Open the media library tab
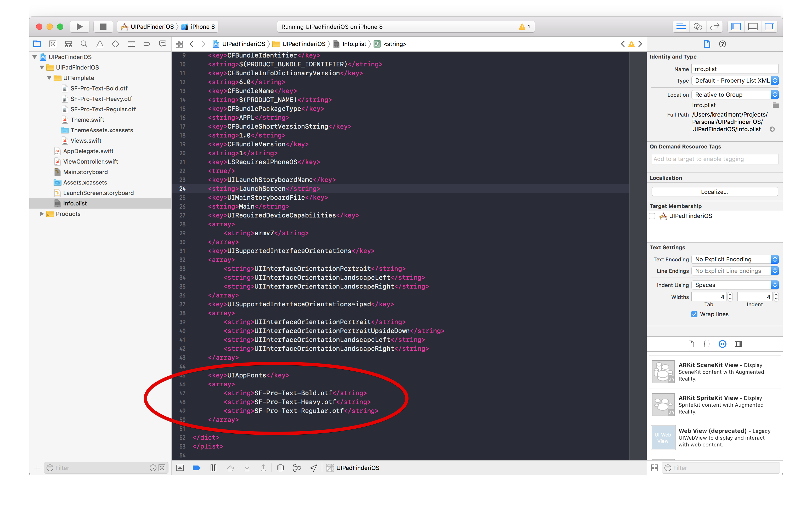Screen dimensions: 812x517 pos(738,344)
